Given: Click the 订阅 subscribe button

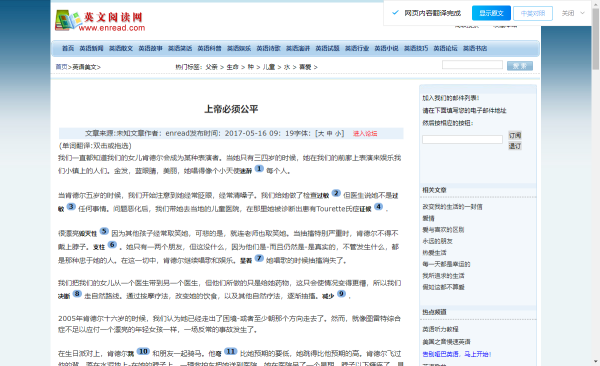Looking at the screenshot, I should click(515, 135).
